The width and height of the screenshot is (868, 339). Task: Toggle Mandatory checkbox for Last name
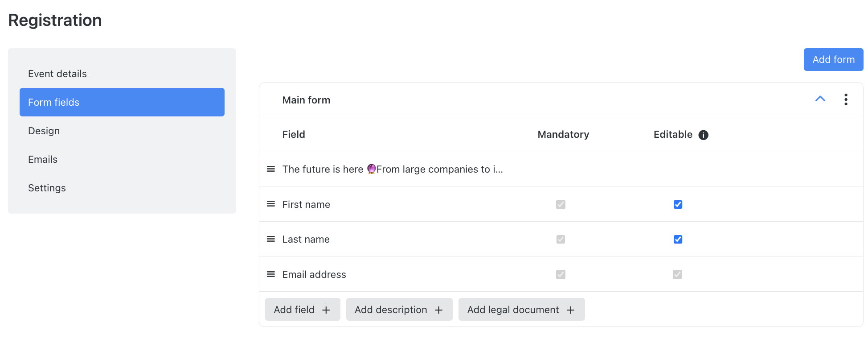pyautogui.click(x=561, y=240)
